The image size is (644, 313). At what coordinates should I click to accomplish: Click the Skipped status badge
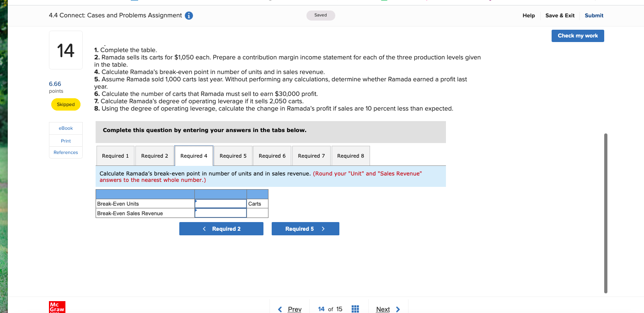[66, 105]
